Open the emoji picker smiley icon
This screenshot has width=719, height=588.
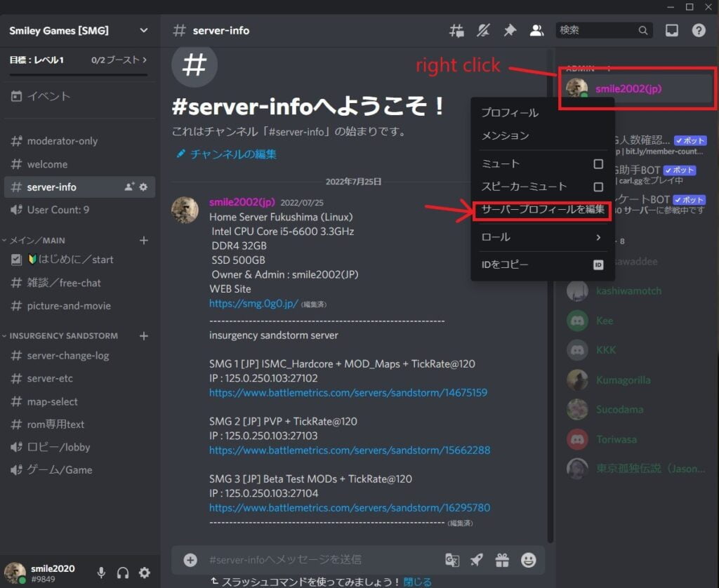tap(528, 560)
